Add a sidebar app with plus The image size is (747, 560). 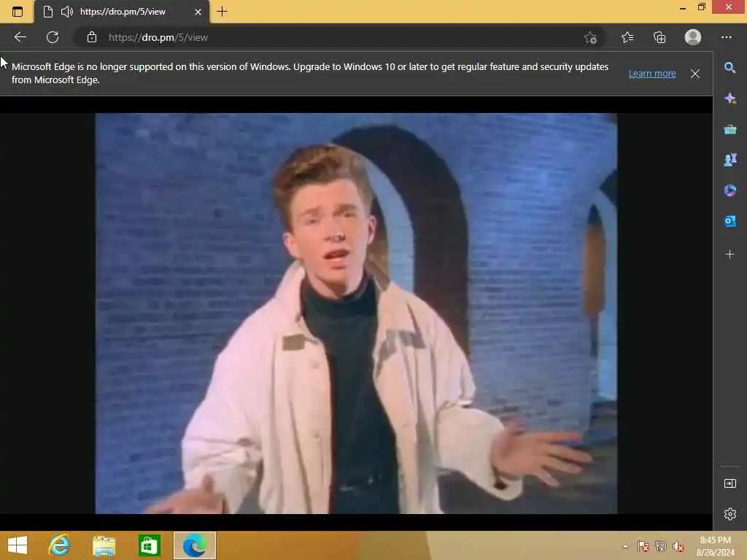[729, 254]
